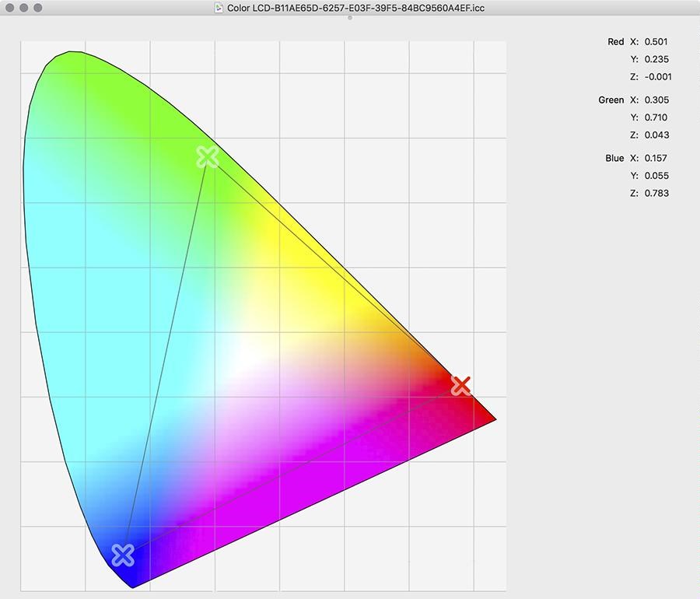Viewport: 700px width, 599px height.
Task: Close the Color LCD profile window
Action: tap(10, 8)
